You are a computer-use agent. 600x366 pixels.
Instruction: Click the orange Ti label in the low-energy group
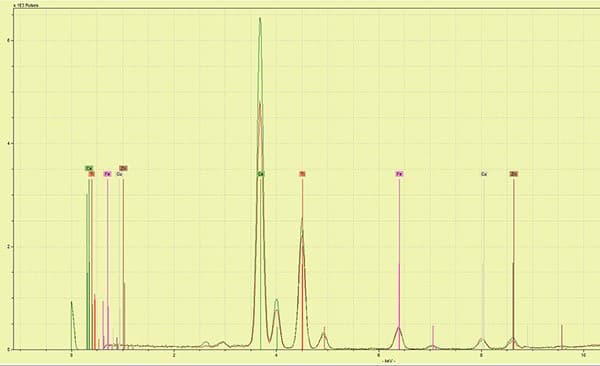pyautogui.click(x=91, y=174)
